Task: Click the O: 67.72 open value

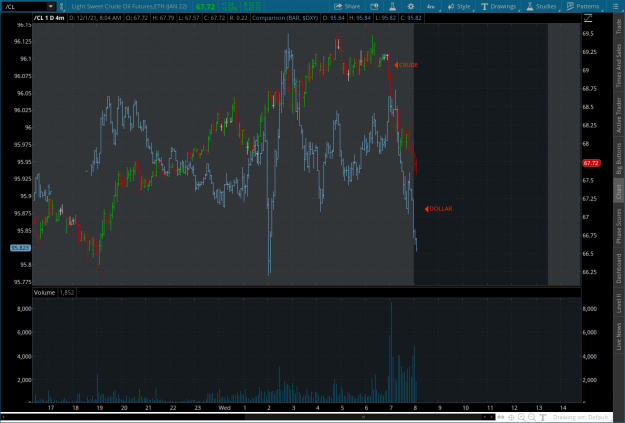Action: 137,18
